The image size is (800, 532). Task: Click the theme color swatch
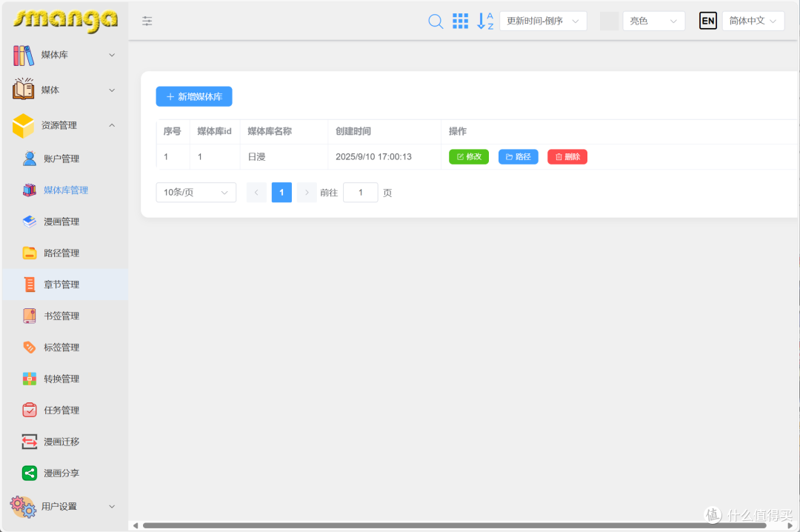pos(609,21)
